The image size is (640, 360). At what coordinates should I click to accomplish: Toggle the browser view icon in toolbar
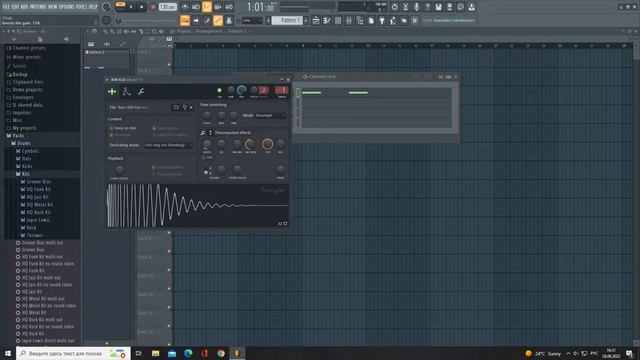tap(360, 20)
